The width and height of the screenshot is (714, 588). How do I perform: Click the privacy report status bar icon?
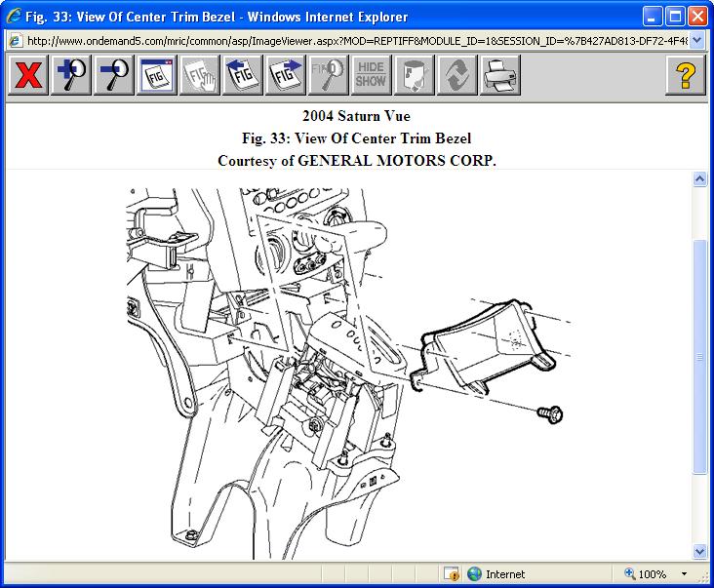(452, 574)
